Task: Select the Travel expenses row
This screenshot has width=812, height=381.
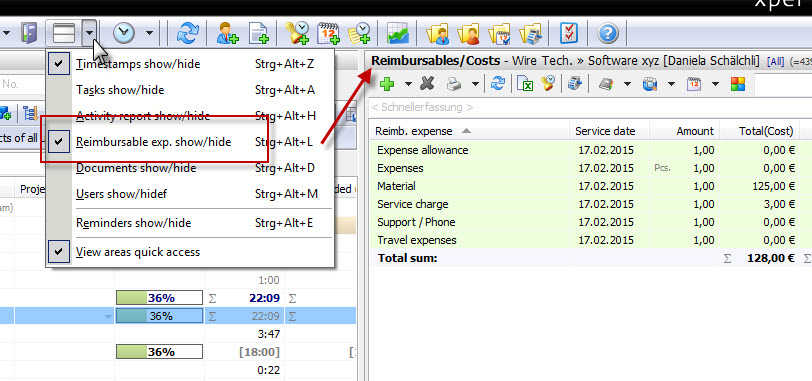Action: click(x=590, y=240)
